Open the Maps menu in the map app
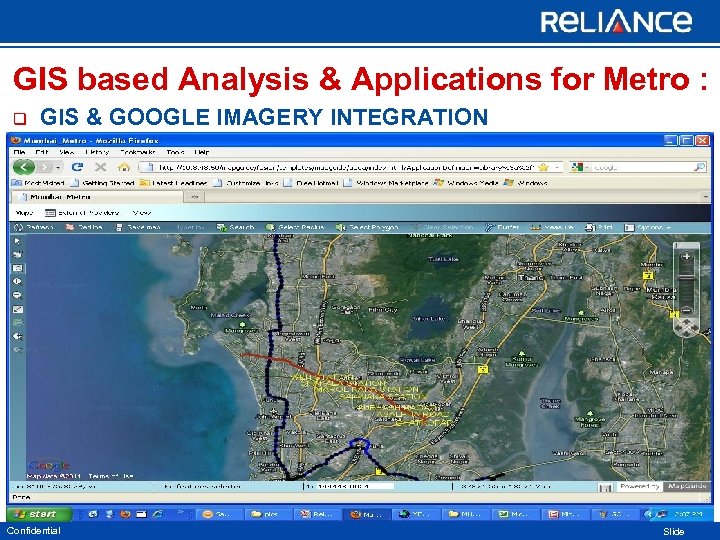The width and height of the screenshot is (720, 540). pos(24,213)
